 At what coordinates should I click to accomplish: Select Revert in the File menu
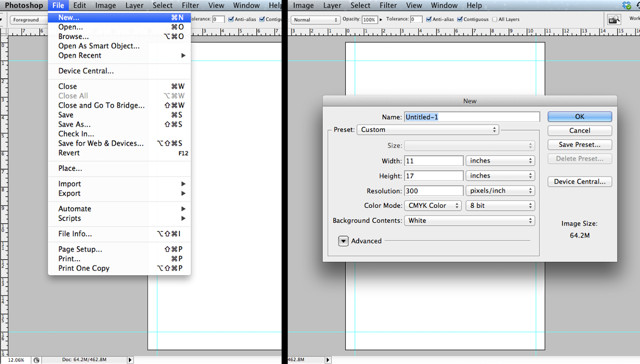[x=119, y=153]
